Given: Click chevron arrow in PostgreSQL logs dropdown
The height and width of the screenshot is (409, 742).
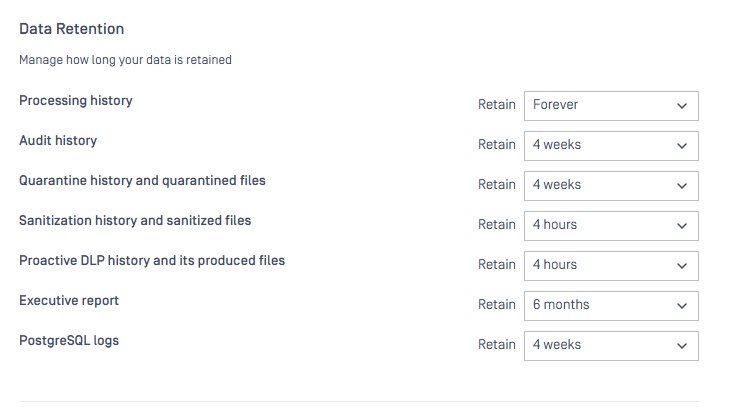Looking at the screenshot, I should pyautogui.click(x=682, y=345).
